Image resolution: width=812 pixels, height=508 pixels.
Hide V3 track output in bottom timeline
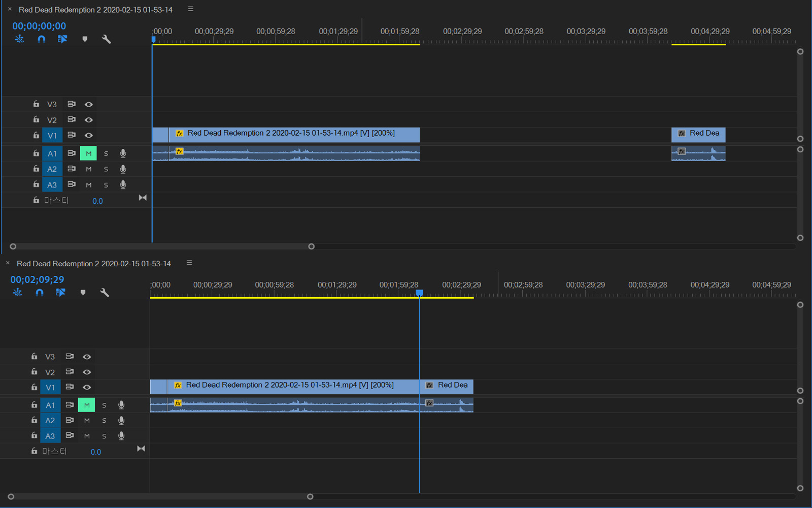87,357
